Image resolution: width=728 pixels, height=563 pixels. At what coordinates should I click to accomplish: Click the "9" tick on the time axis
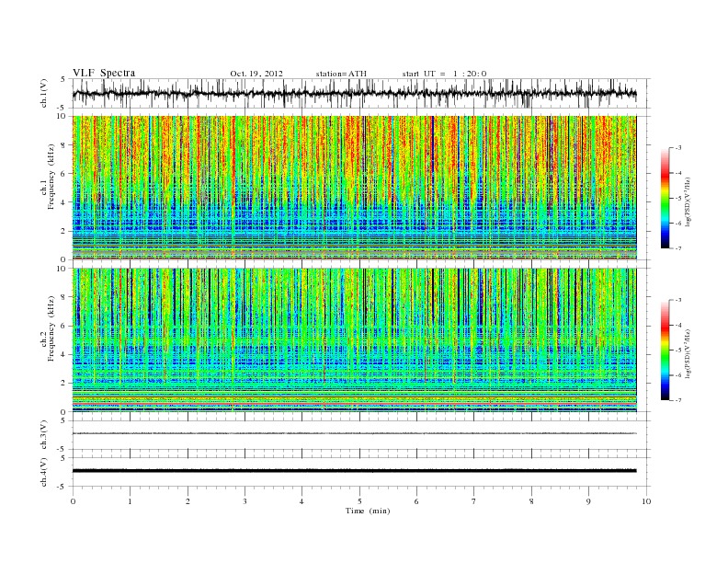pyautogui.click(x=588, y=501)
